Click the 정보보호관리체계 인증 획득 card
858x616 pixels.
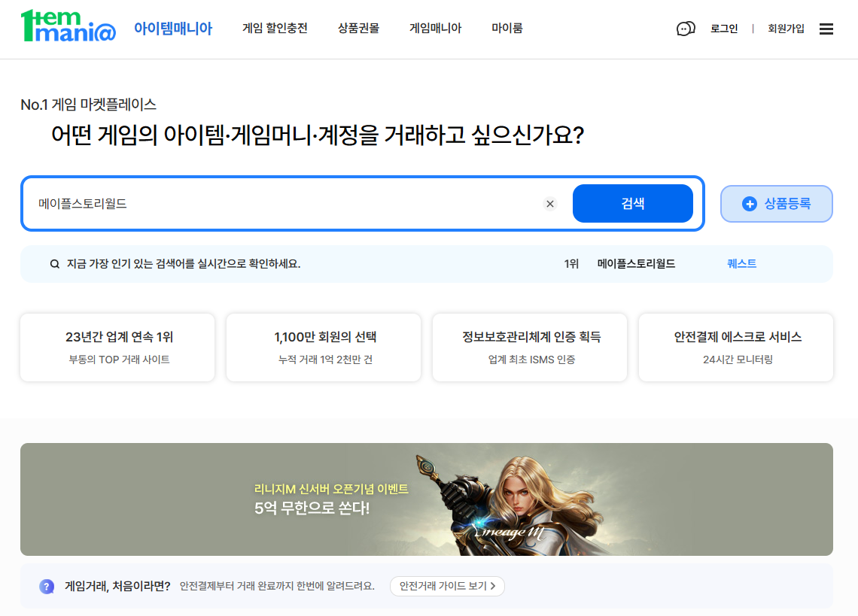531,347
